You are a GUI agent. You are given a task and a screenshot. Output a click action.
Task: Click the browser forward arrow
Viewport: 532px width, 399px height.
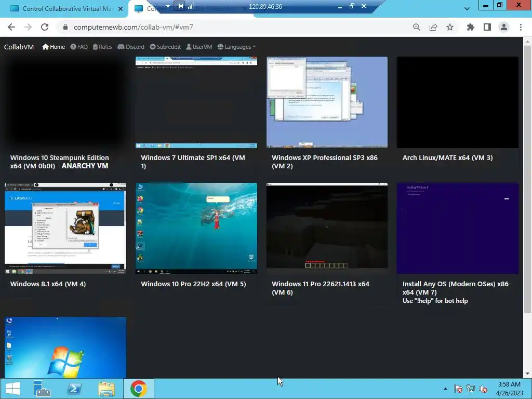click(x=28, y=27)
